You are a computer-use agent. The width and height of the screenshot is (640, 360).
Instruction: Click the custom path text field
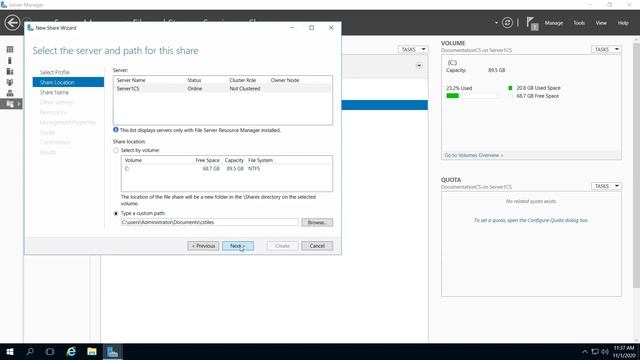click(210, 222)
